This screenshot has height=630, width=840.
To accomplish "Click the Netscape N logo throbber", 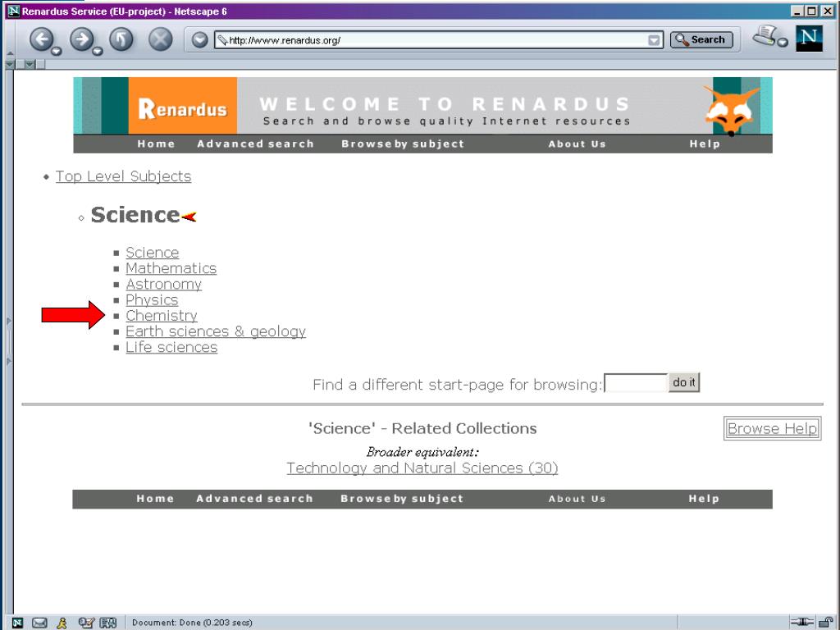I will 809,38.
